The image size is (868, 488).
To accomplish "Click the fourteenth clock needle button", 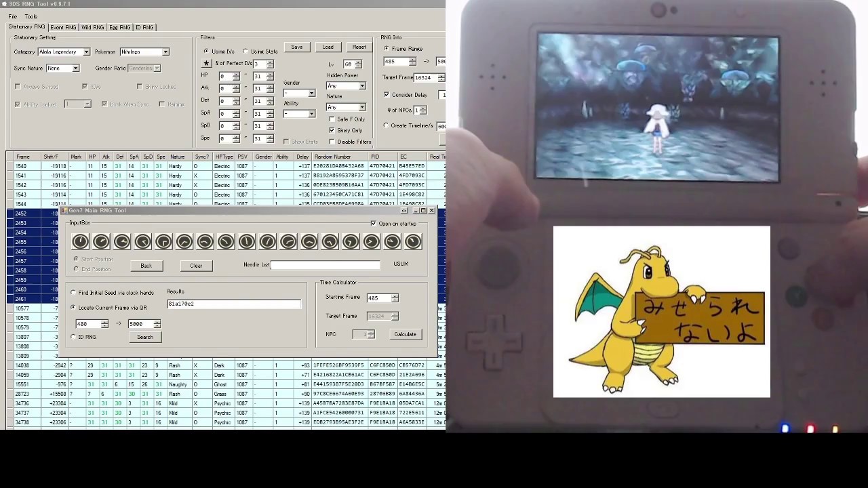I will pos(351,242).
